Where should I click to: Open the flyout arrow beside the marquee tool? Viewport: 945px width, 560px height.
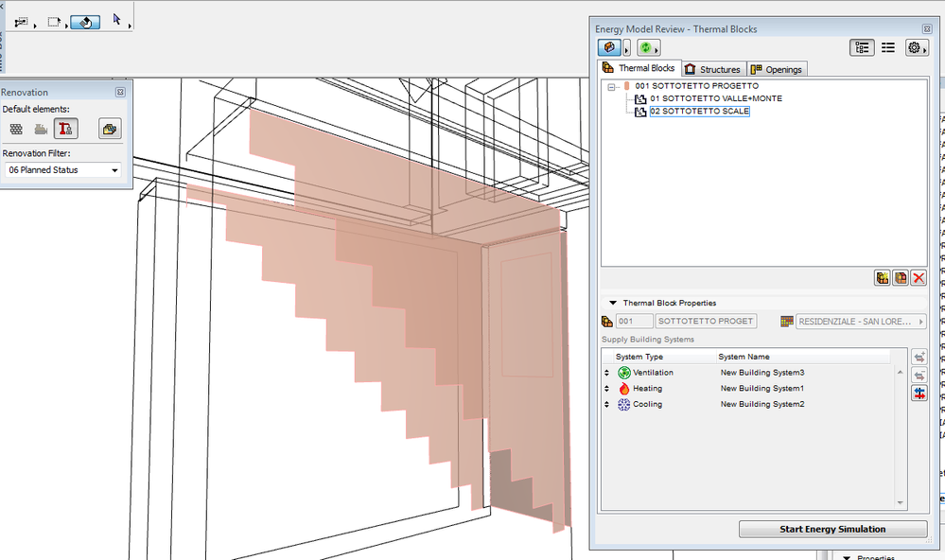tap(66, 26)
